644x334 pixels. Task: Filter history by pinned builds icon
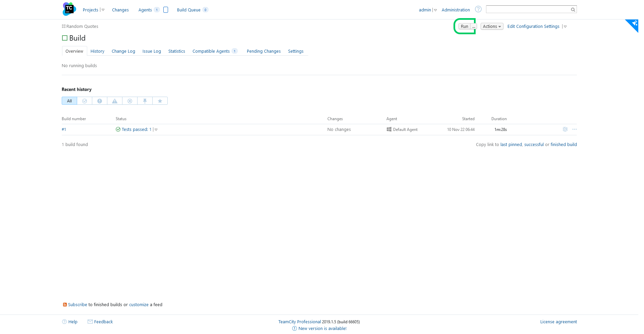[x=145, y=101]
